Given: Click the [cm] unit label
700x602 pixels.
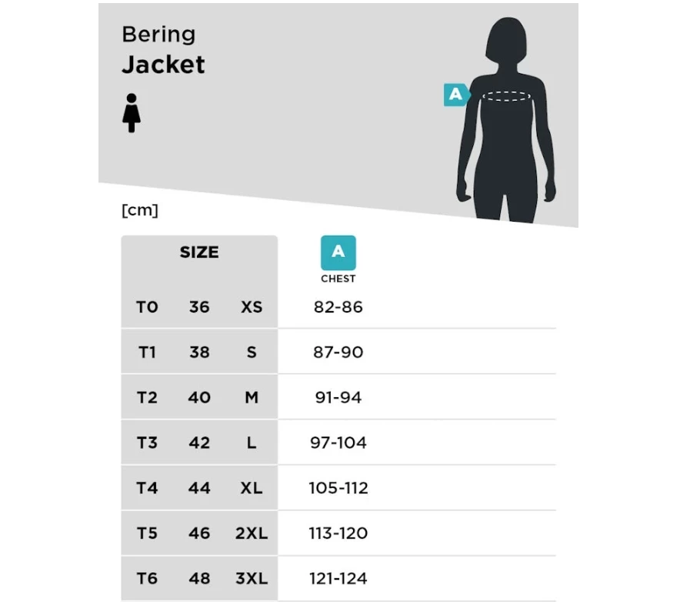Looking at the screenshot, I should point(140,210).
